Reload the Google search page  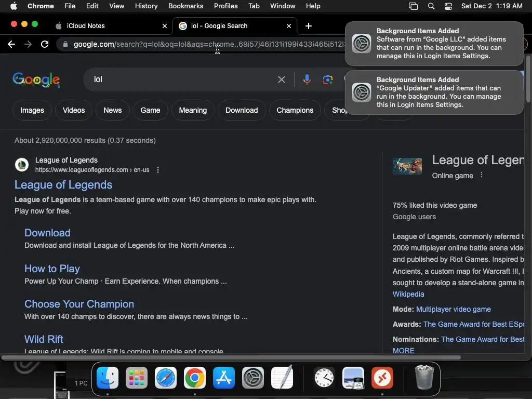(x=45, y=44)
